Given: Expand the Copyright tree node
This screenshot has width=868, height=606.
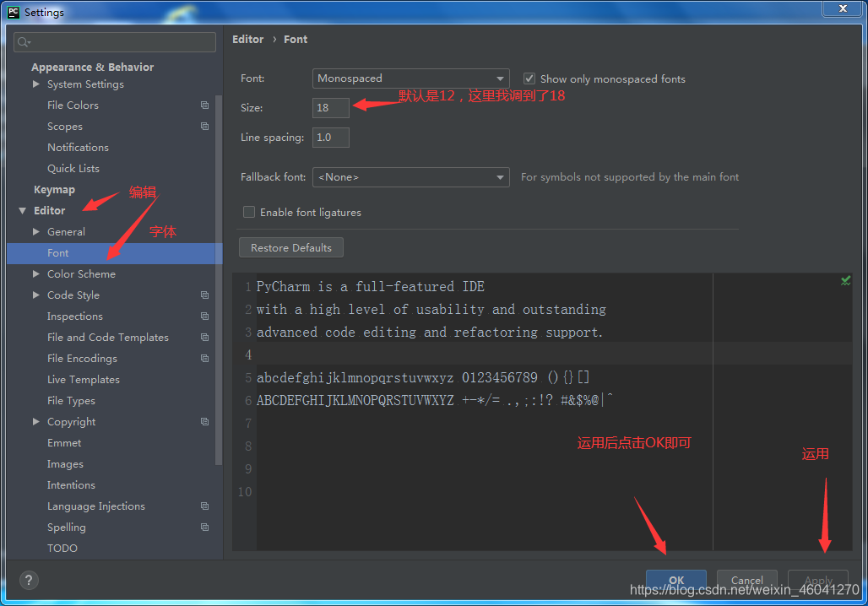Looking at the screenshot, I should pyautogui.click(x=36, y=422).
